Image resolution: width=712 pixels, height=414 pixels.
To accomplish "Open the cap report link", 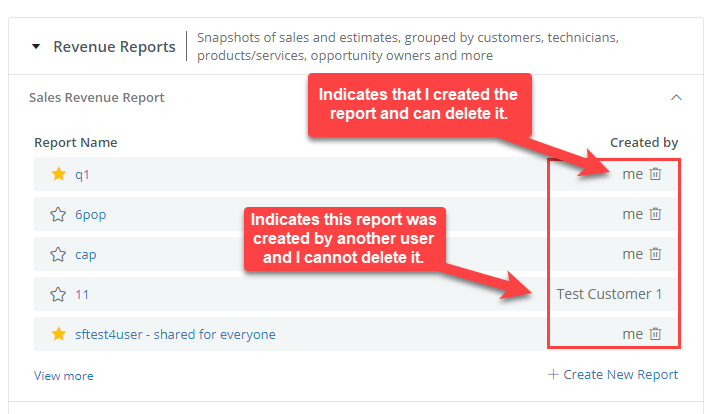I will tap(85, 255).
